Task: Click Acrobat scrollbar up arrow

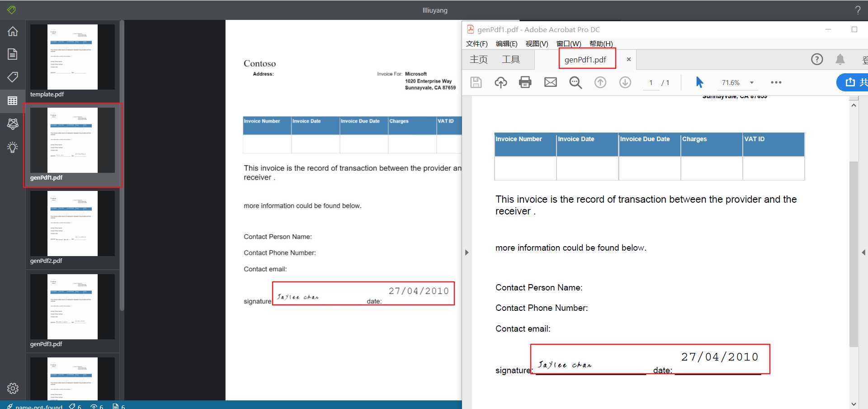Action: tap(854, 105)
